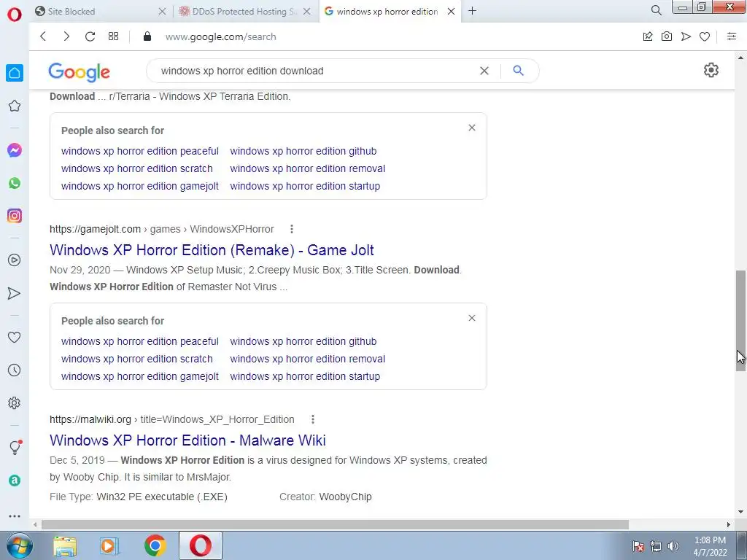
Task: Click the volume speaker tray icon
Action: click(x=673, y=546)
